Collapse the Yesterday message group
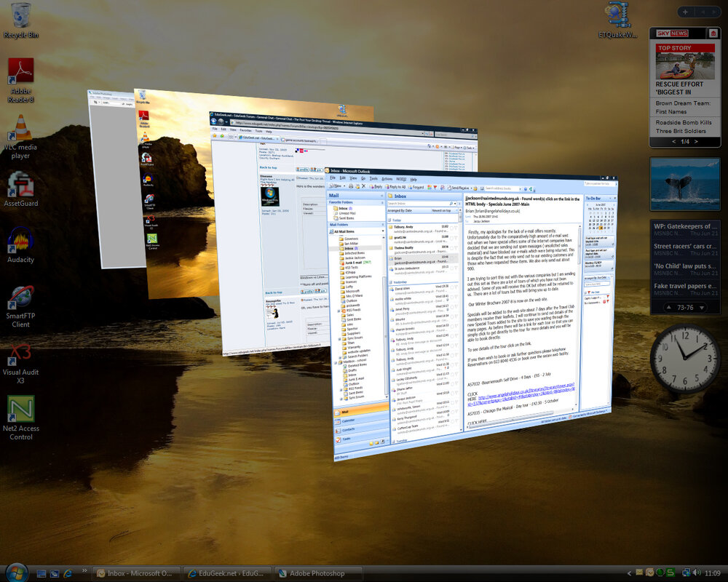This screenshot has width=728, height=582. pos(390,282)
